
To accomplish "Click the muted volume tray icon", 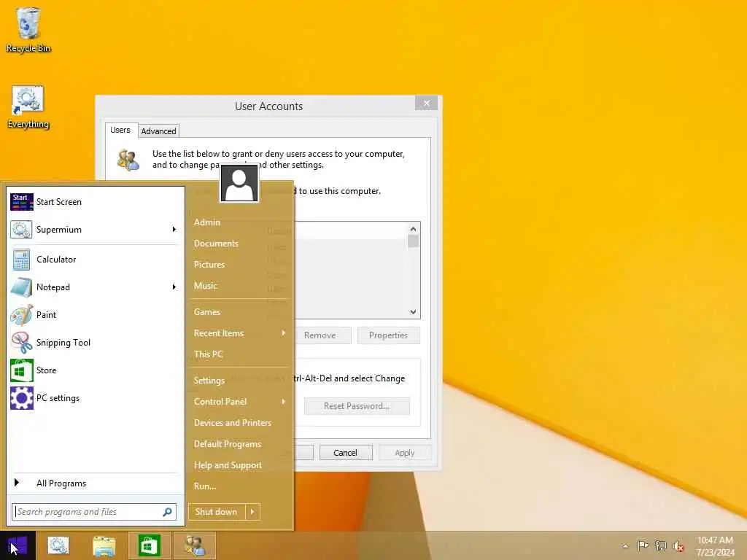I will click(x=678, y=546).
